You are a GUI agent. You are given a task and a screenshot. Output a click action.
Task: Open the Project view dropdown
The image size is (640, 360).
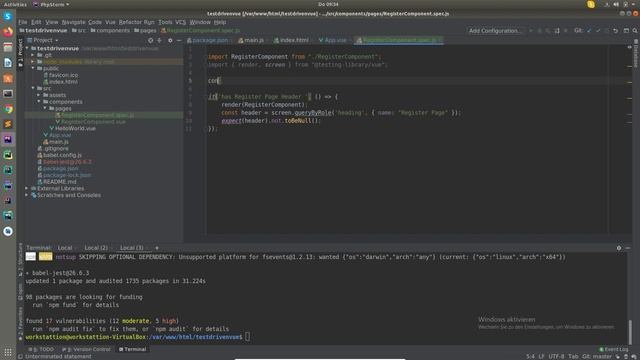click(43, 40)
